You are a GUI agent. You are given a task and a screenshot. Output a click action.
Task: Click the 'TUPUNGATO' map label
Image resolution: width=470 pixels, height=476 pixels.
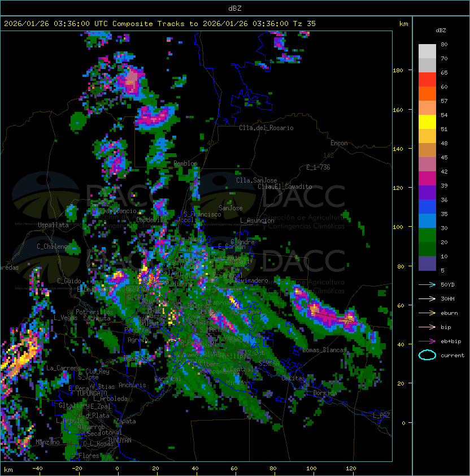(92, 393)
